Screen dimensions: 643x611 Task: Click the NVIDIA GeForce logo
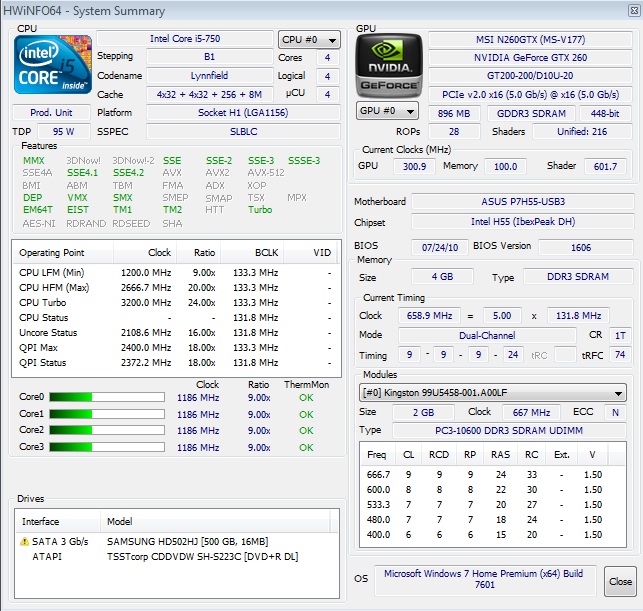[x=388, y=66]
